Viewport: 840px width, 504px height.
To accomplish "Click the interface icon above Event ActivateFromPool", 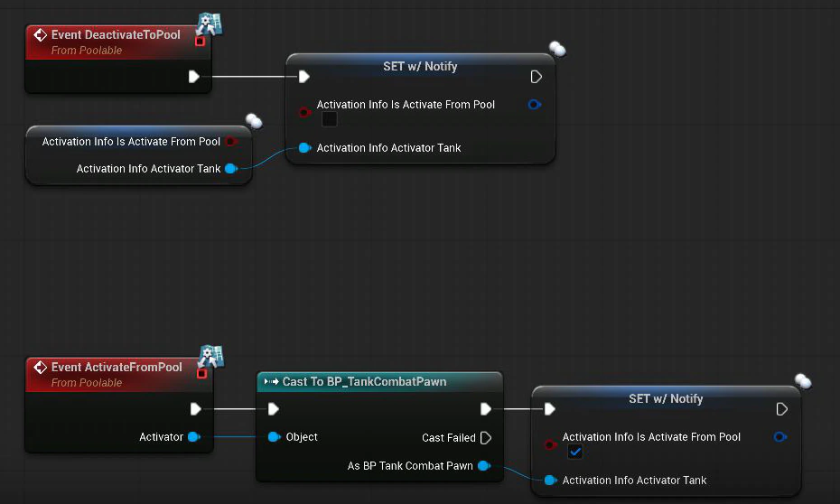I will [x=211, y=355].
